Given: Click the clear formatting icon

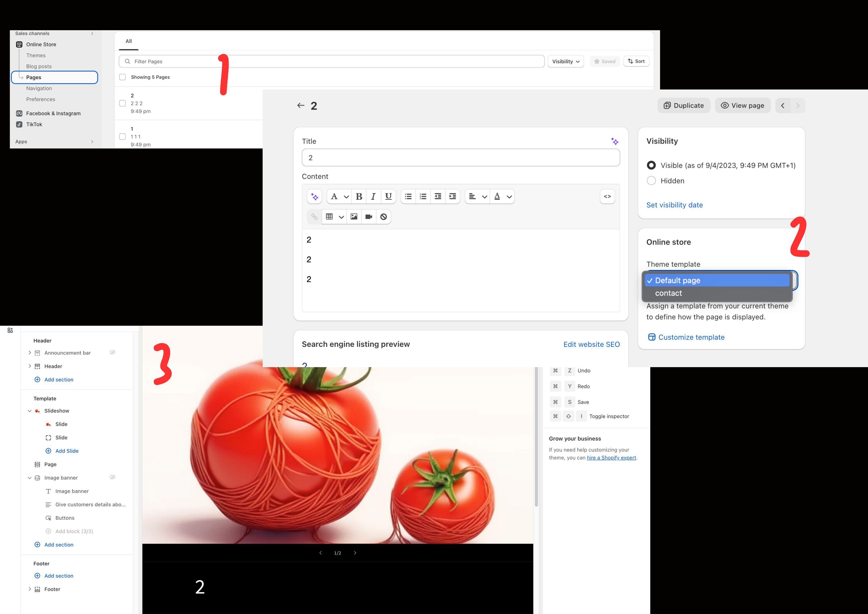Looking at the screenshot, I should click(383, 217).
